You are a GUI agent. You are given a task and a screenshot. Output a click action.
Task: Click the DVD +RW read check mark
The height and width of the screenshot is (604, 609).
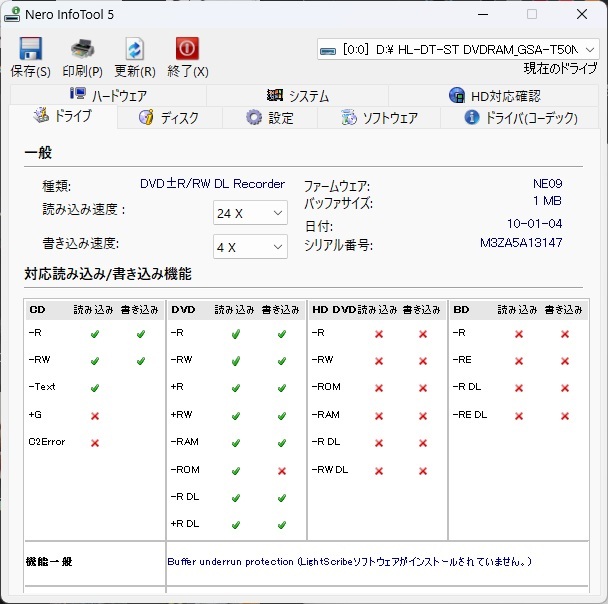tap(236, 416)
